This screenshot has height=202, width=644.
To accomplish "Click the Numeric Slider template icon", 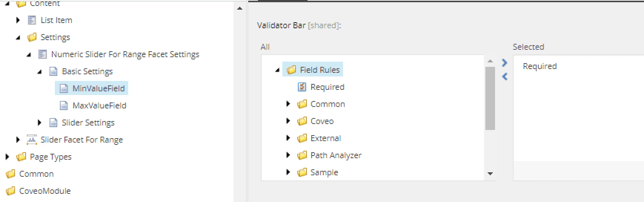I will [43, 54].
